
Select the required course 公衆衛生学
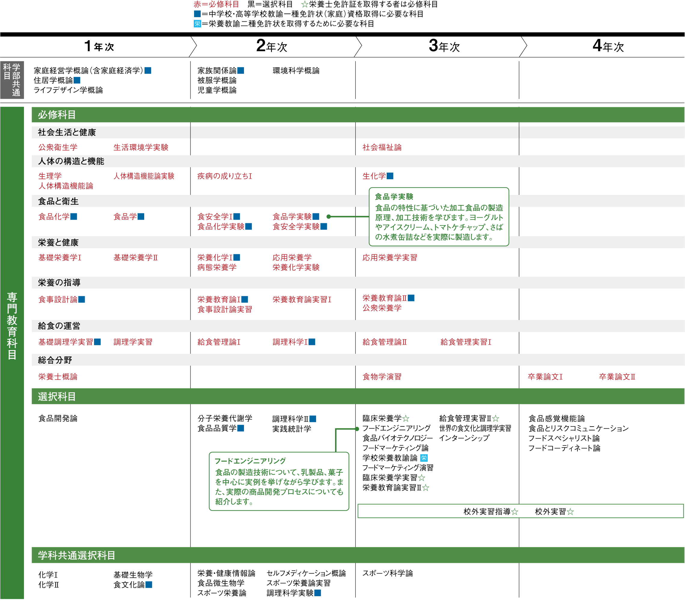tap(58, 147)
